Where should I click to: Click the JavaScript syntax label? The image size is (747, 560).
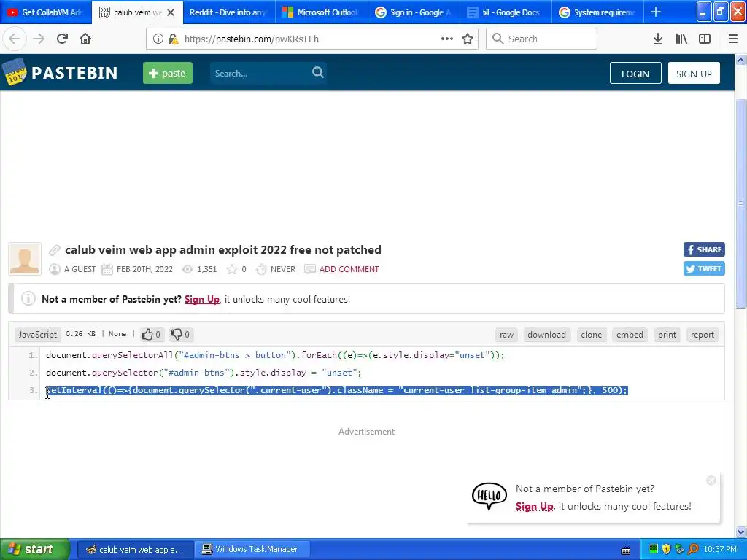[x=38, y=334]
